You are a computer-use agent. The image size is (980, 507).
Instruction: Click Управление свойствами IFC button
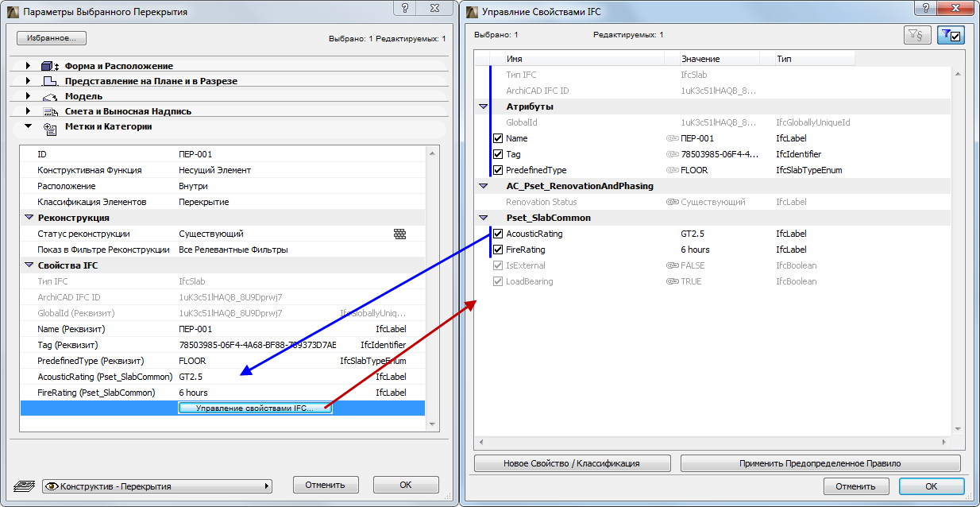point(255,408)
